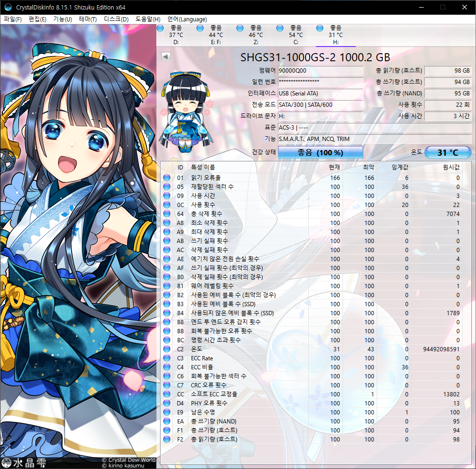
Task: Click the 표준 field showing ACS-3
Action: pyautogui.click(x=375, y=127)
